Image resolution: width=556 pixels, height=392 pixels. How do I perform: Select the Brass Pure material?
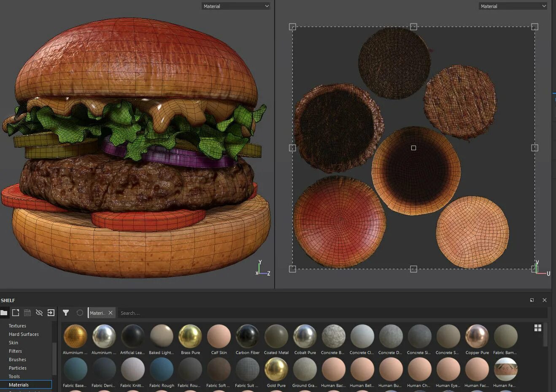(x=190, y=336)
